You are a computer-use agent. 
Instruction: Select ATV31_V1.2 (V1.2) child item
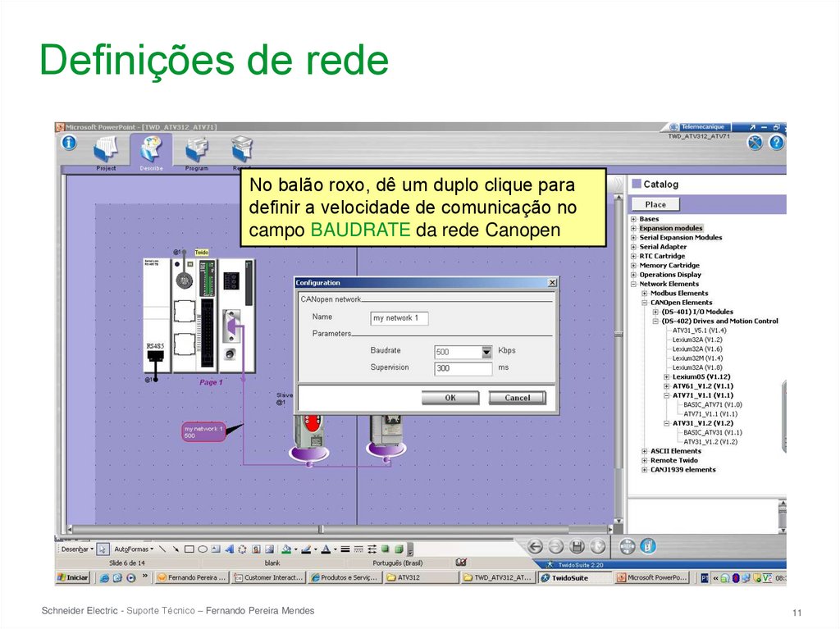(710, 441)
